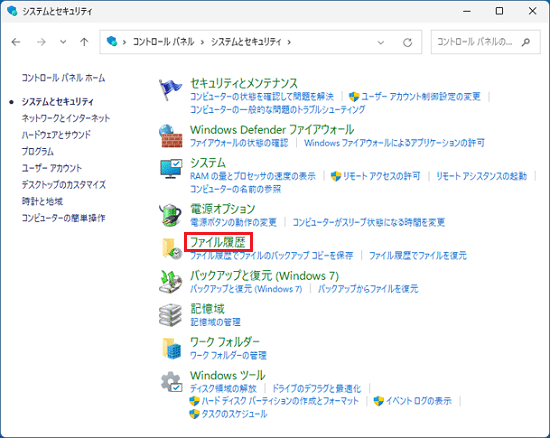
Task: Click the Backup and Restore (Windows 7) icon
Action: click(170, 282)
